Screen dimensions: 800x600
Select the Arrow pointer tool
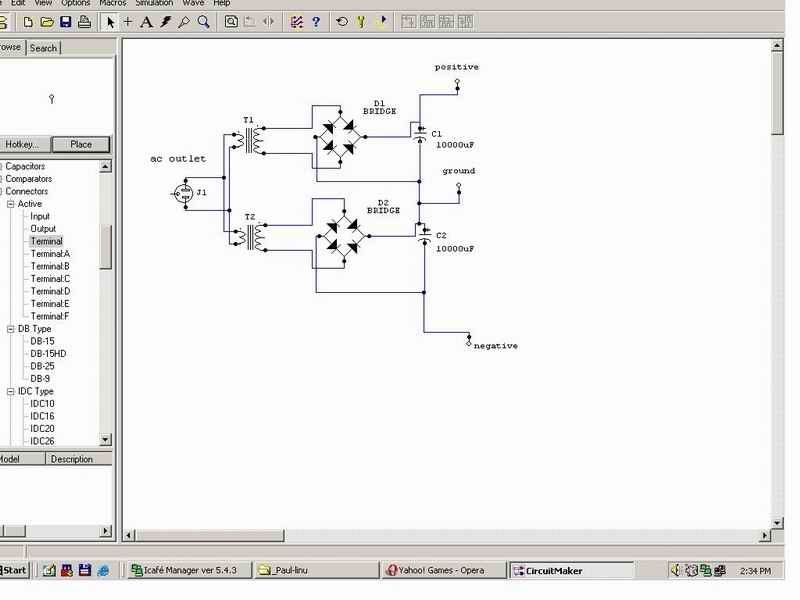tap(110, 22)
